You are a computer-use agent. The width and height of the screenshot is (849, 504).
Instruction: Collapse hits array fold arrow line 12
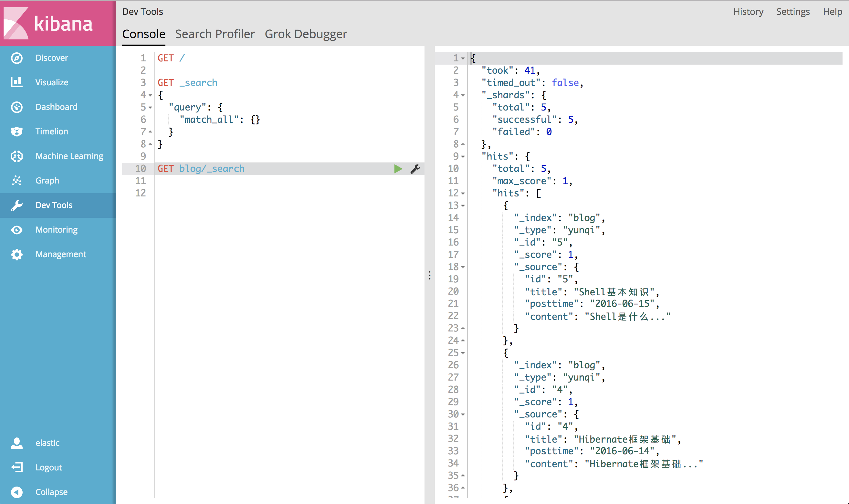coord(463,193)
